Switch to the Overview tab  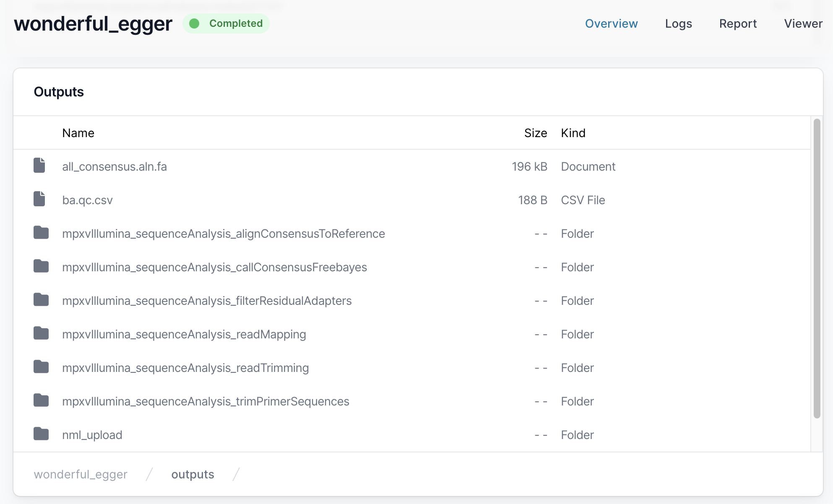(x=611, y=23)
